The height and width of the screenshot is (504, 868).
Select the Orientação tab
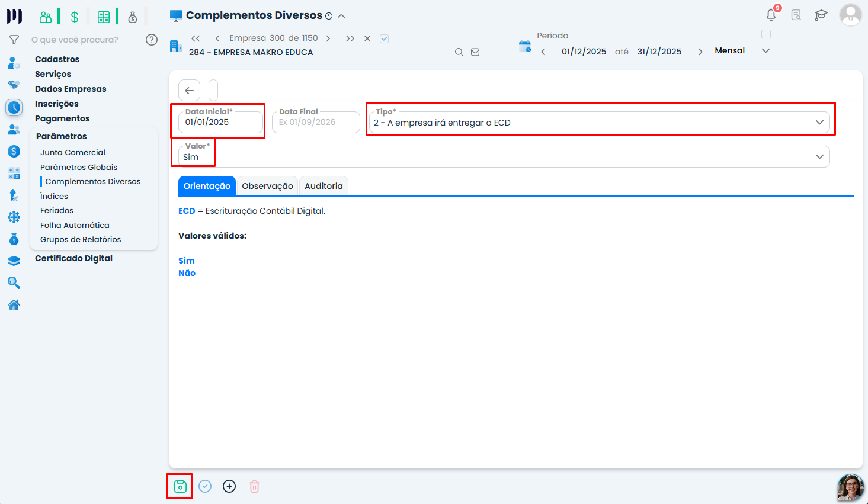pos(207,186)
